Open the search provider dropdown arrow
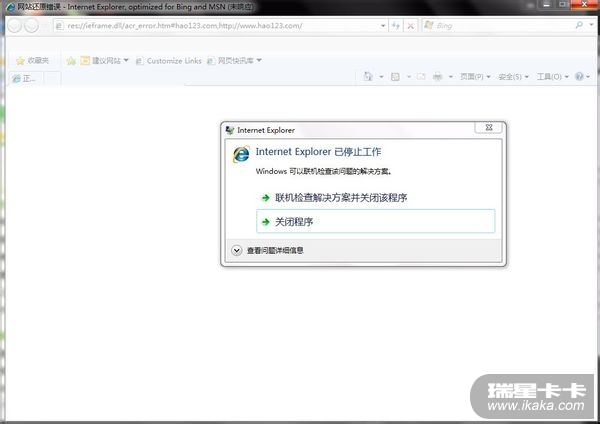 tap(591, 25)
